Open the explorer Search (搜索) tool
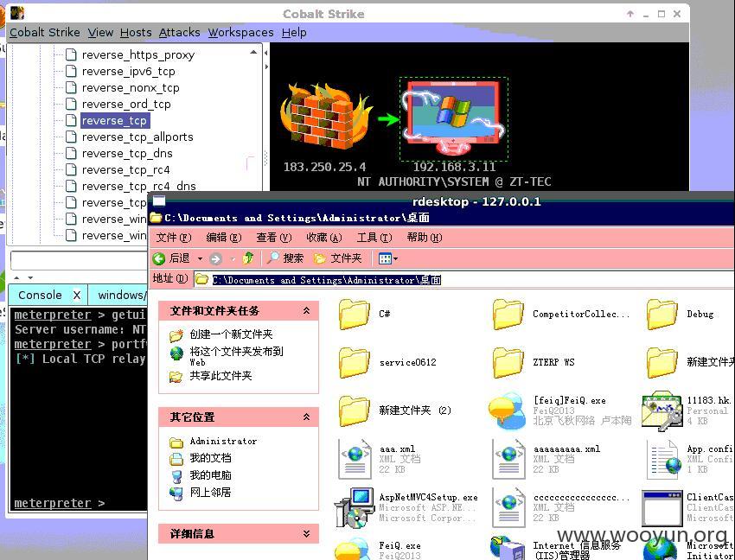 (285, 258)
